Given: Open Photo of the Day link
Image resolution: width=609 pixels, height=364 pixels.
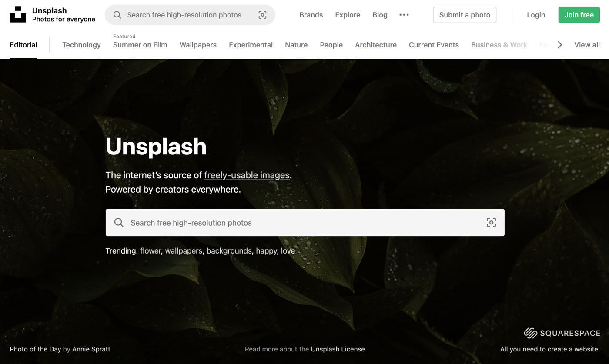Looking at the screenshot, I should tap(35, 349).
